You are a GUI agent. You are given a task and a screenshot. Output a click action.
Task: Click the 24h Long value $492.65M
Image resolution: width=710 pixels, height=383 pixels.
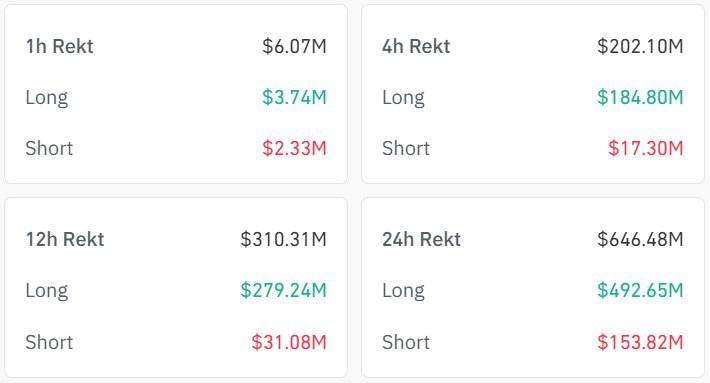pos(640,290)
